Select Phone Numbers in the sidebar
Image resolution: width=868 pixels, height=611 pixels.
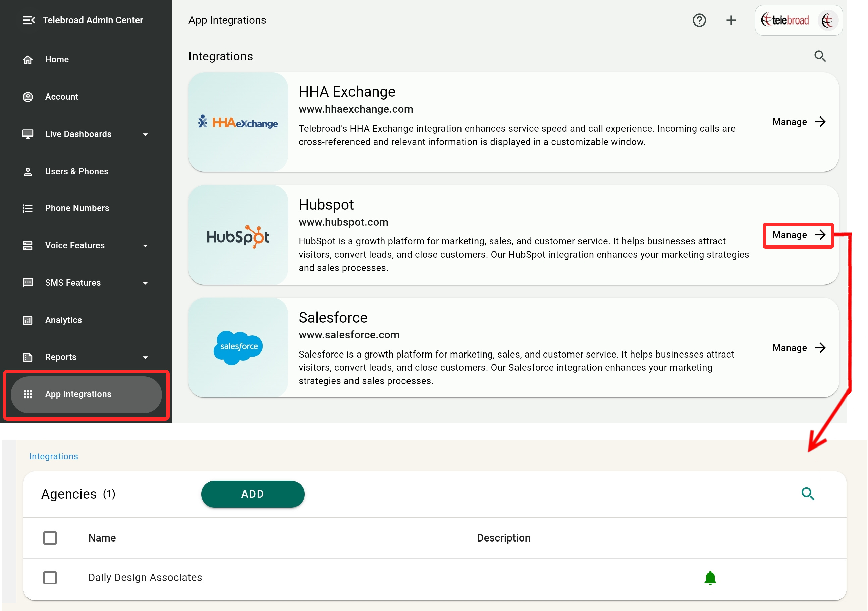pos(77,208)
